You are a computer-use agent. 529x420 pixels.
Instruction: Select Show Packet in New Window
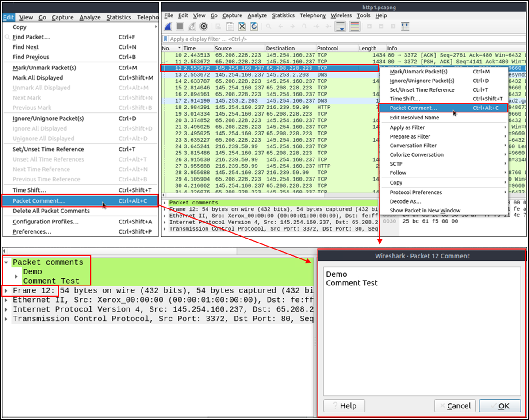pos(444,210)
